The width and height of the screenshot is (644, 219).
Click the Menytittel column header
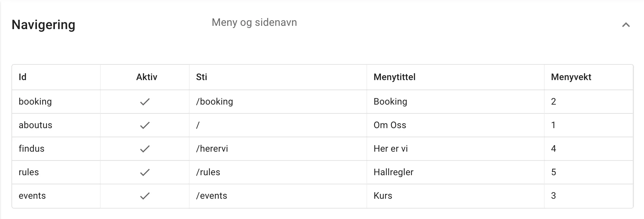coord(394,77)
